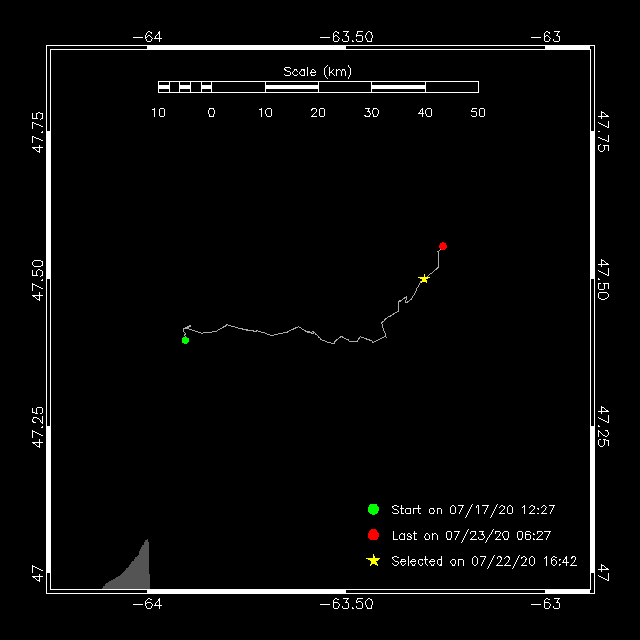640x640 pixels.
Task: Click the red last-position marker on the track
Action: coord(442,246)
